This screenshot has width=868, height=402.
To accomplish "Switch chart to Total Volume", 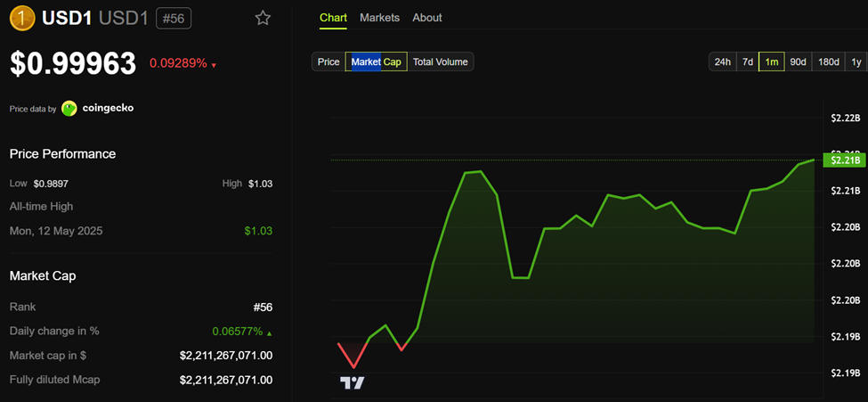I will click(x=440, y=62).
